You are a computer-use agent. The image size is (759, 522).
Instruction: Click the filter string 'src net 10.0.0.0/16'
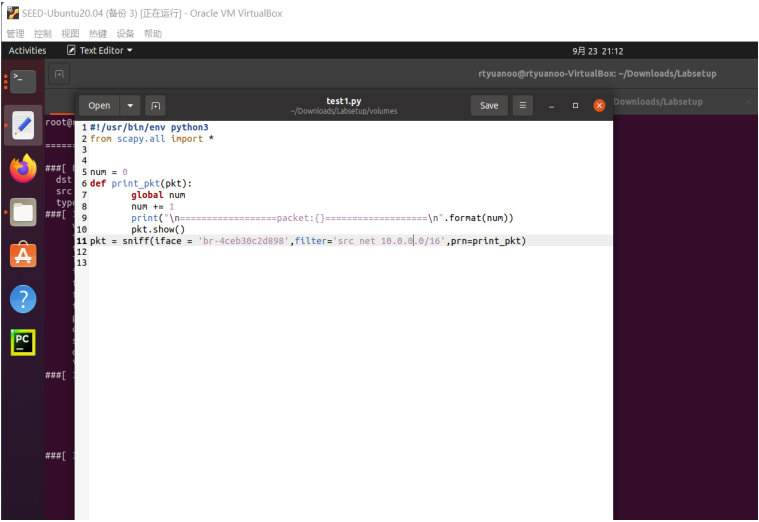point(389,241)
